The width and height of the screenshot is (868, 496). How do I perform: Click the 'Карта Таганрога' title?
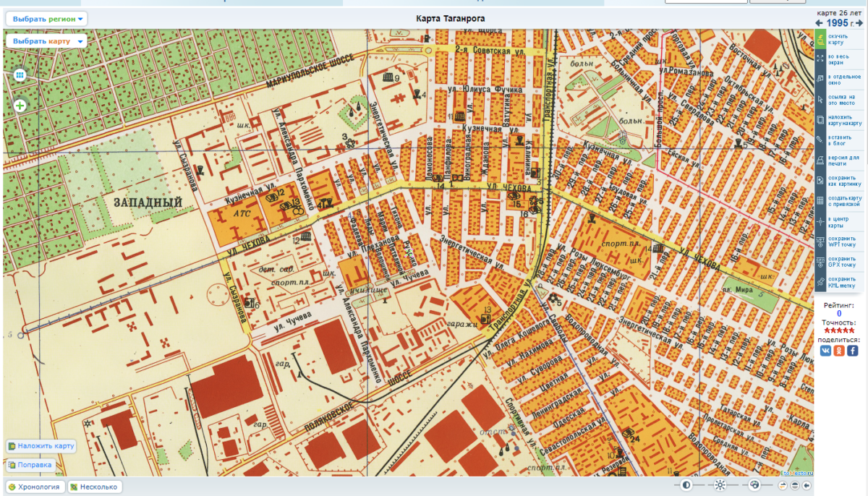pos(451,18)
